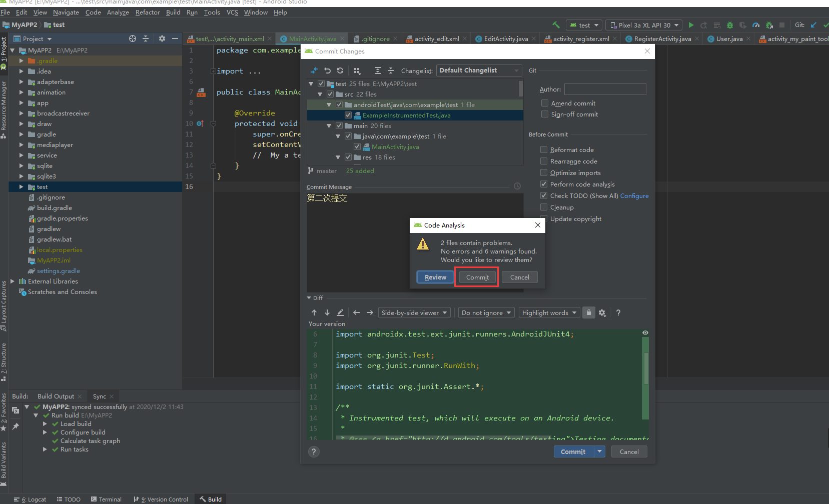The height and width of the screenshot is (504, 829).
Task: Click the compare next file right arrow
Action: point(370,312)
